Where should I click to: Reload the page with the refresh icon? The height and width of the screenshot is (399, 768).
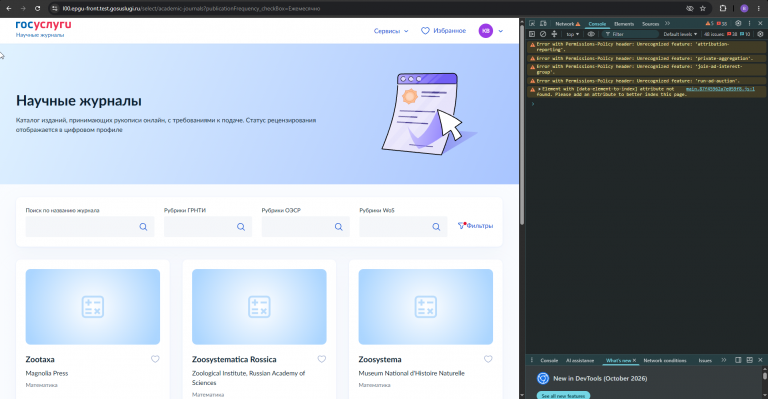pos(38,8)
